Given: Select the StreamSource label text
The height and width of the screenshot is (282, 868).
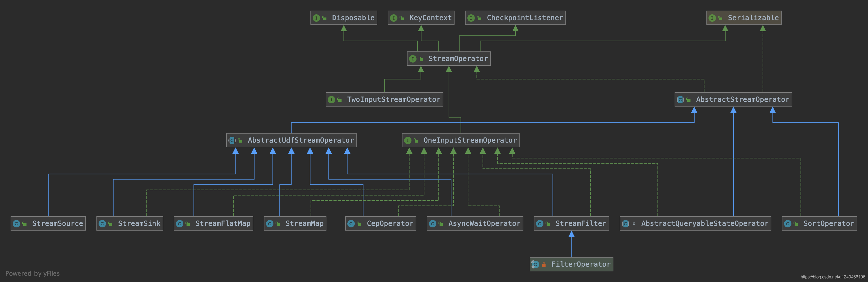Looking at the screenshot, I should click(57, 223).
